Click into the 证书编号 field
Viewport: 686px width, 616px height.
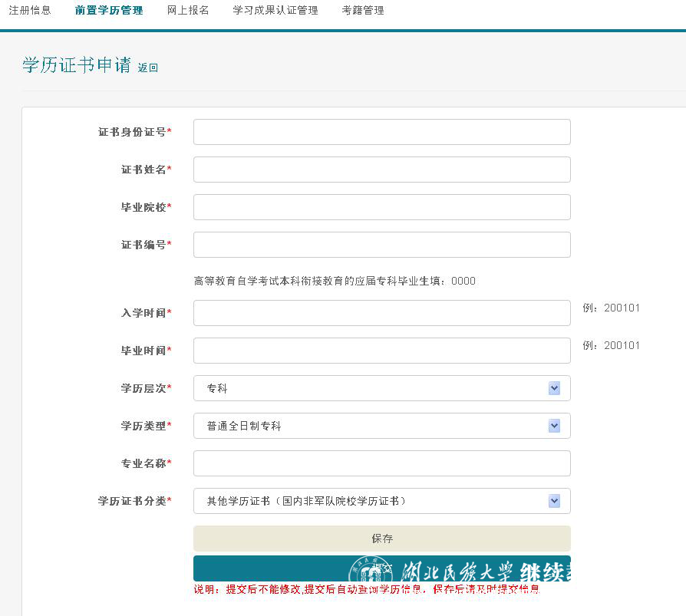point(381,245)
